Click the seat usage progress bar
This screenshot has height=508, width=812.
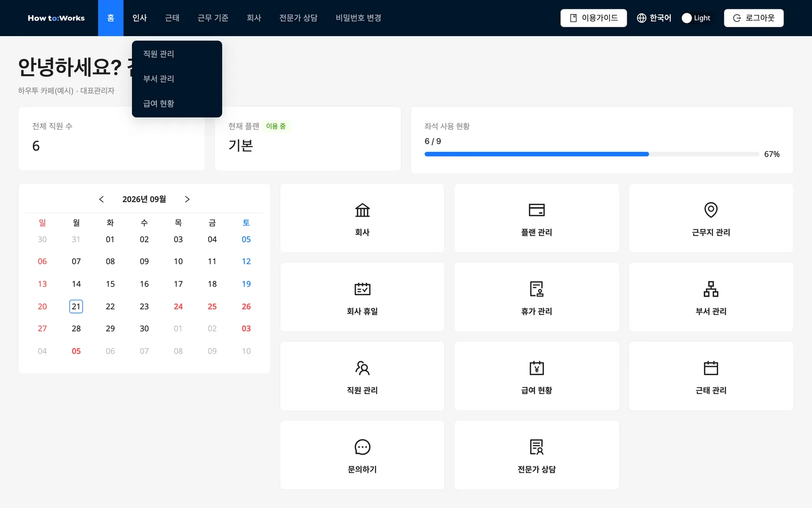pyautogui.click(x=592, y=154)
